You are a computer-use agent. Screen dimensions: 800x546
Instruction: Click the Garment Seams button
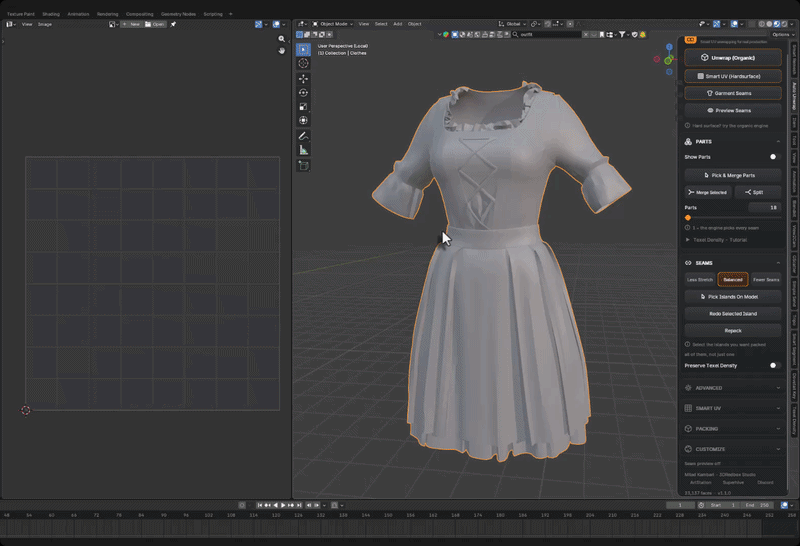pos(733,93)
